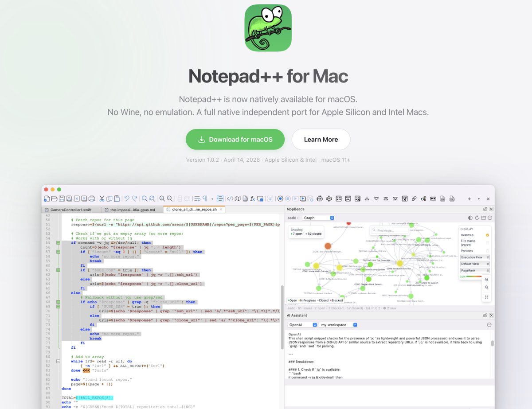Show all characters pilcrow icon
This screenshot has width=532, height=409.
pyautogui.click(x=205, y=199)
